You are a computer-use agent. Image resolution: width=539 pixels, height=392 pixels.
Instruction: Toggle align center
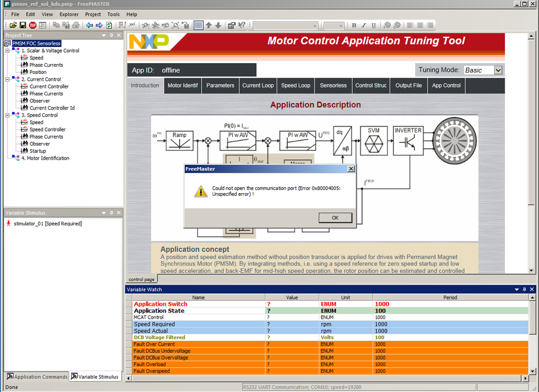420,25
